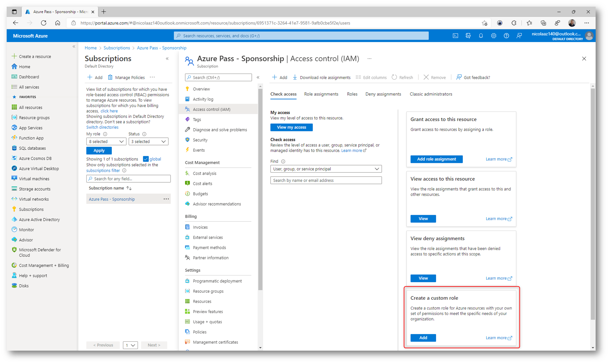Click the browser refresh button

(x=44, y=23)
